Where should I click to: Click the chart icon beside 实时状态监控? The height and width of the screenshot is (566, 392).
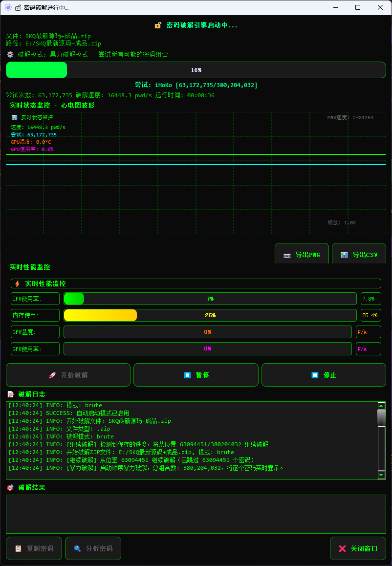(x=15, y=118)
